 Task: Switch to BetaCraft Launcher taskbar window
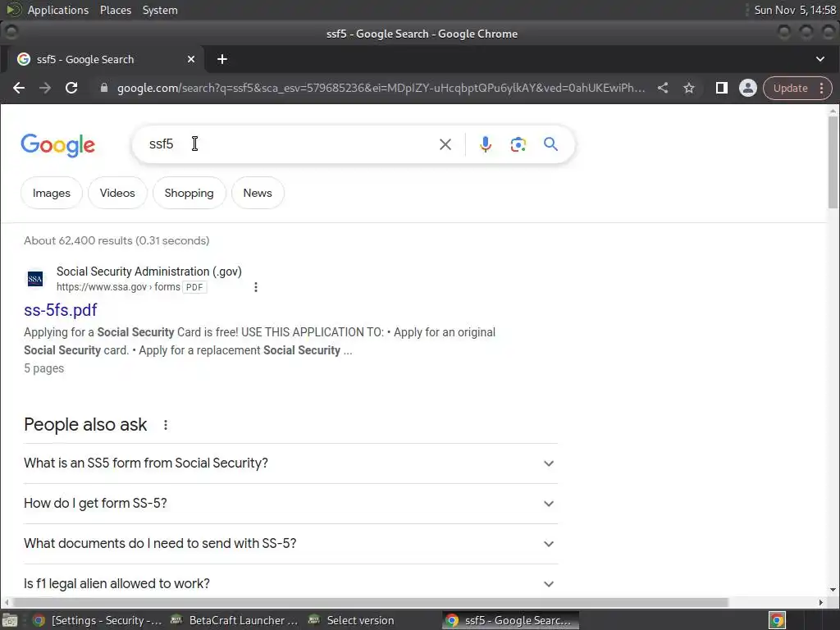[x=234, y=620]
